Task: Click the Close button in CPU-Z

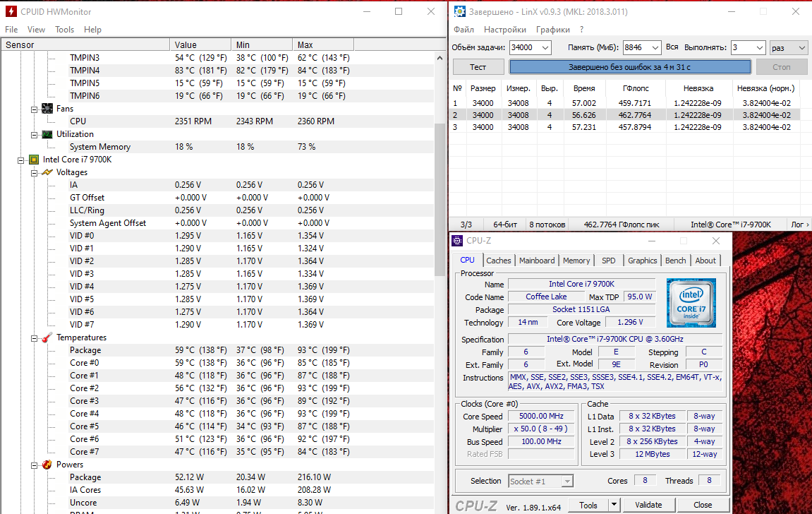Action: click(703, 505)
